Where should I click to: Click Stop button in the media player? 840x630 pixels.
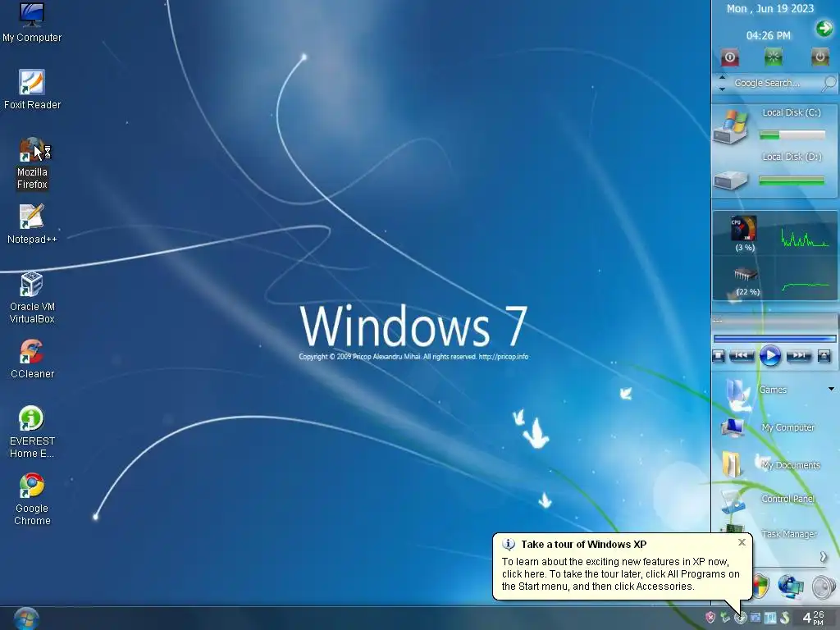click(x=719, y=356)
